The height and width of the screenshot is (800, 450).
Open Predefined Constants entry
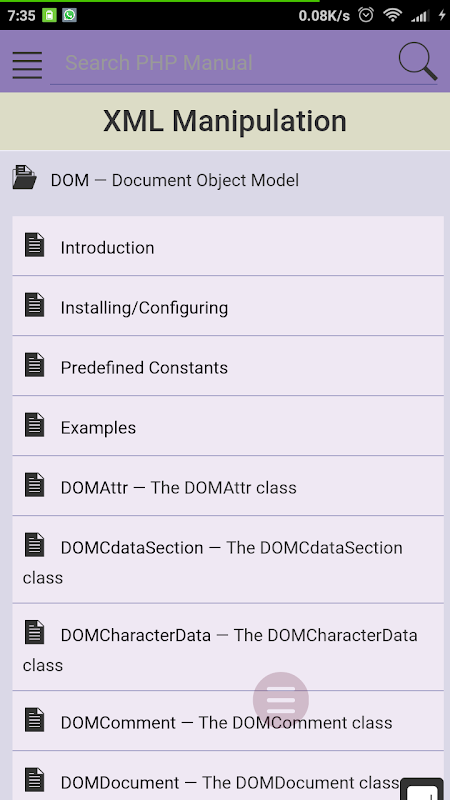[x=228, y=366]
